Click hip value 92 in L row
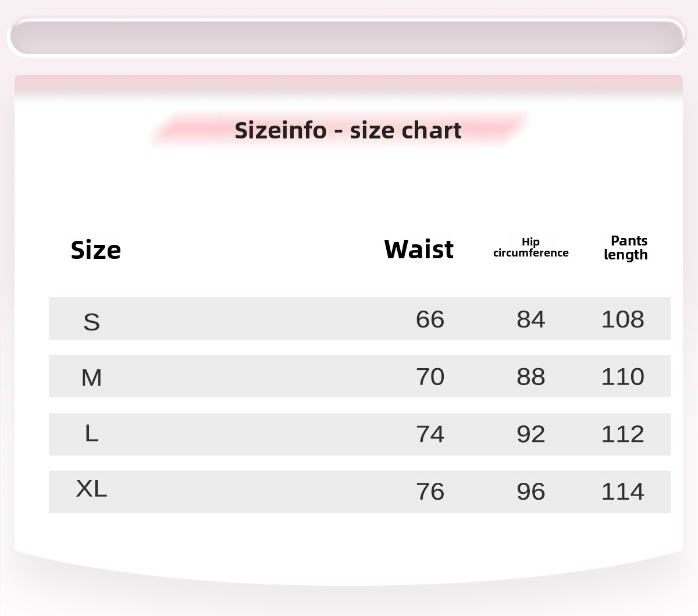 point(530,435)
